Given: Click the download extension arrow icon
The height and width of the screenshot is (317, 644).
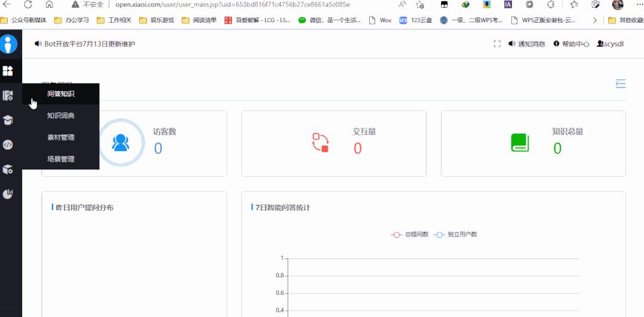Looking at the screenshot, I should (487, 5).
